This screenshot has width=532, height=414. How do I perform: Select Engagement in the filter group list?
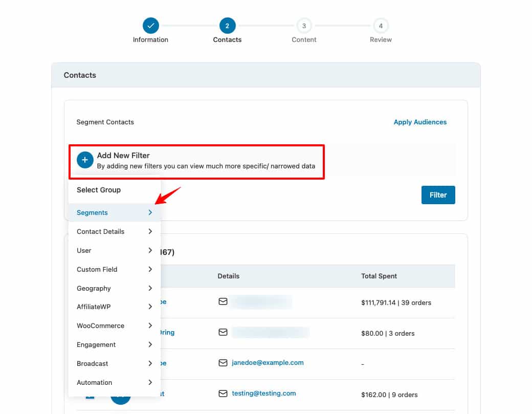(96, 344)
